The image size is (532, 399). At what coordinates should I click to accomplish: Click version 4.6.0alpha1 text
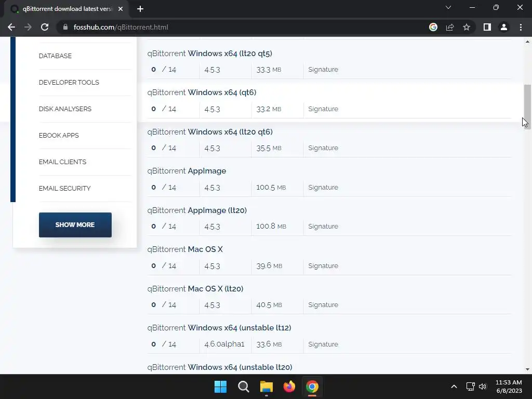click(224, 344)
